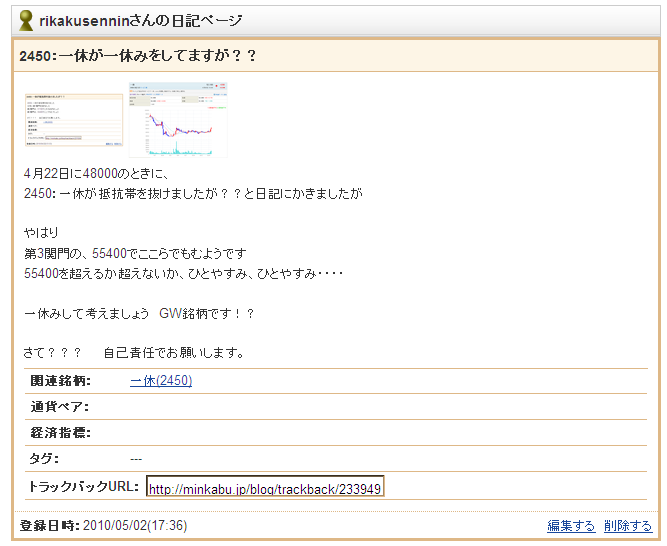The height and width of the screenshot is (546, 667).
Task: Select the 関連銘柄 row label
Action: tap(60, 381)
